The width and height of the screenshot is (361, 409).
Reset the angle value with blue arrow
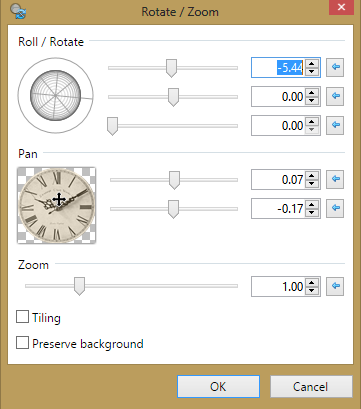[335, 68]
